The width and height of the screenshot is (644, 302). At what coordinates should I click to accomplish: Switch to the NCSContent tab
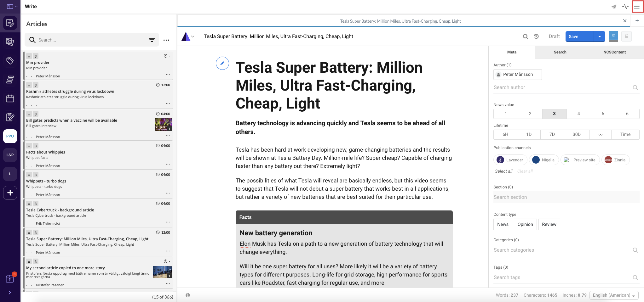tap(614, 52)
